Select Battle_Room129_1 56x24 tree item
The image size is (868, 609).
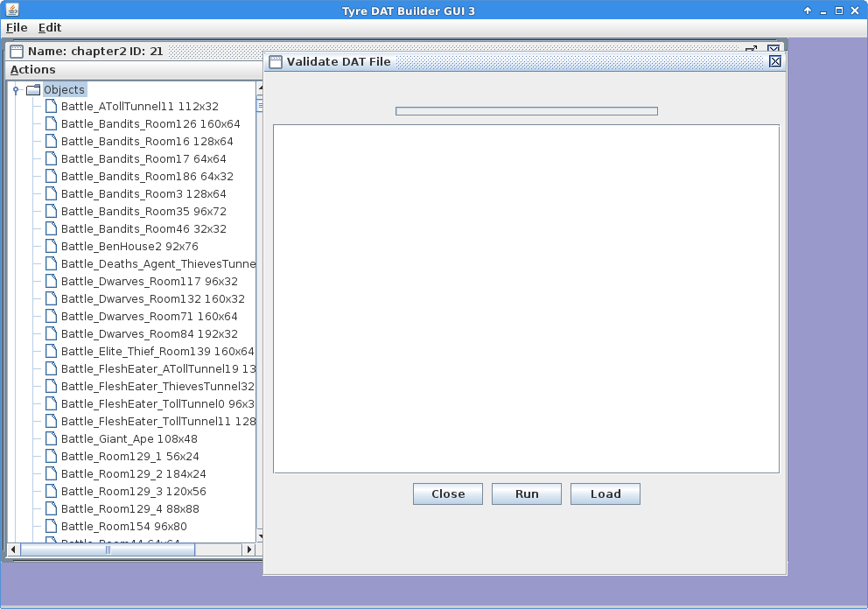point(130,456)
